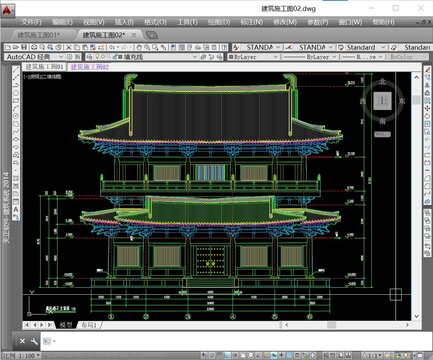Switch to the 布局1 layout tab
Viewport: 433px width, 360px height.
[89, 325]
